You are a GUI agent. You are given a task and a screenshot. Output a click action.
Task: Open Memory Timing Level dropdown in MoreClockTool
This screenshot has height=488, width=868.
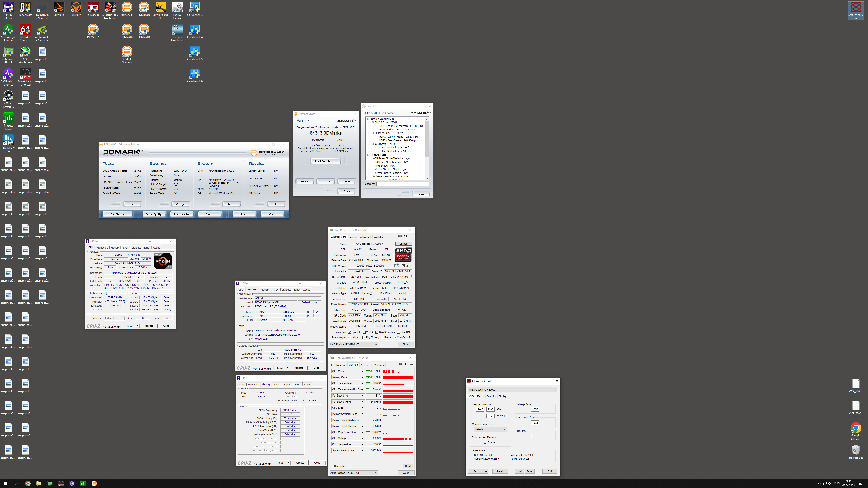(x=490, y=429)
